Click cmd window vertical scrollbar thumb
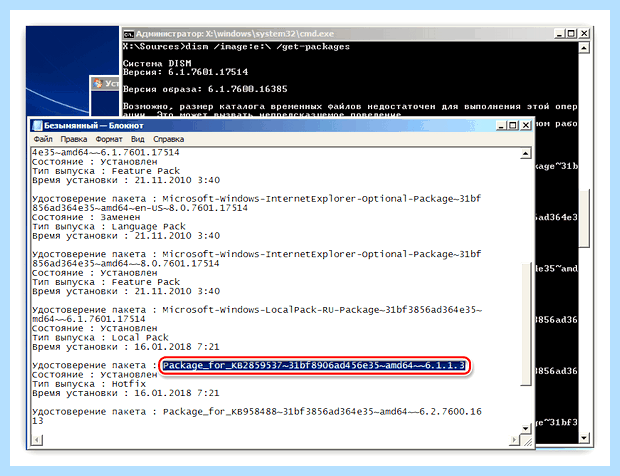The image size is (620, 476). coord(584,219)
